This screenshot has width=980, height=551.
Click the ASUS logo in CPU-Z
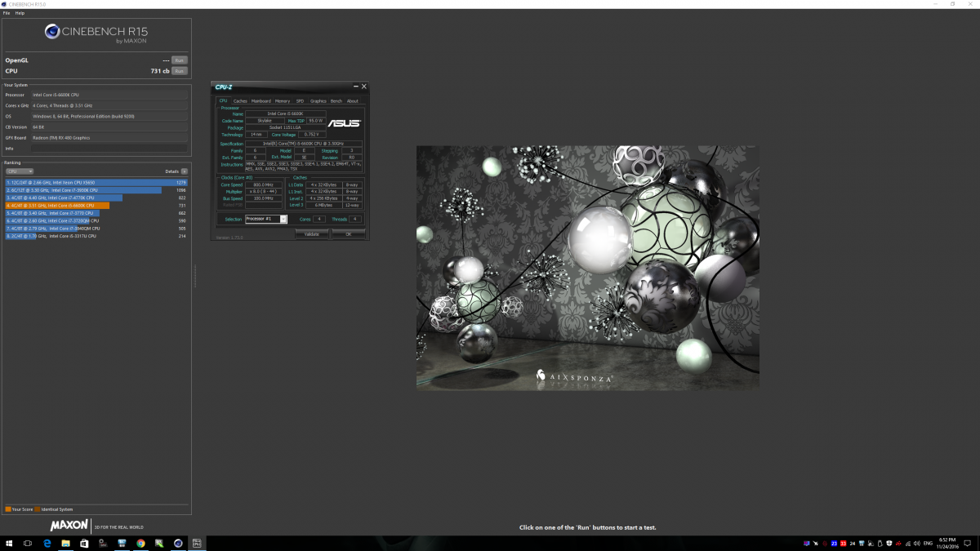pyautogui.click(x=344, y=123)
